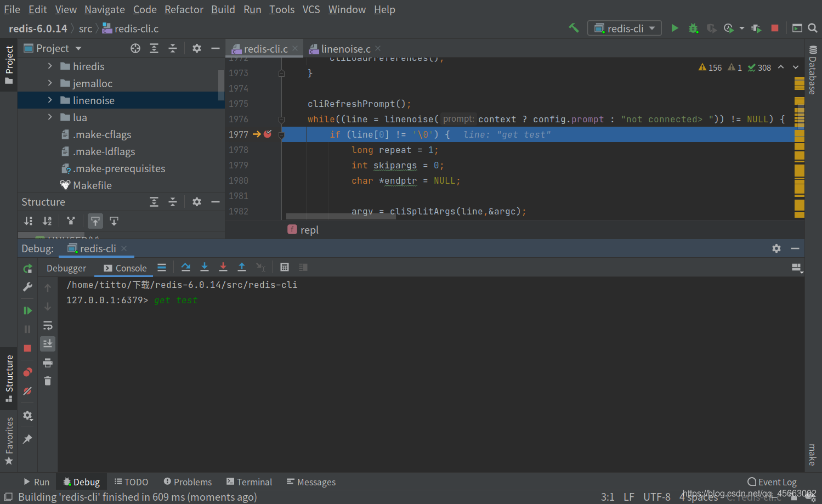Open the View Breakpoints red circles icon
This screenshot has width=822, height=504.
(27, 372)
